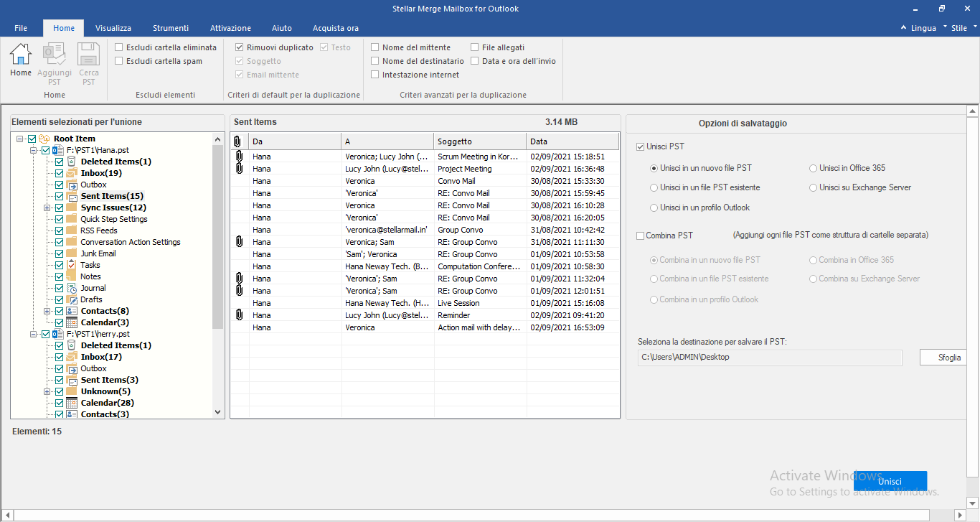Click Hana's Deleted Items trash icon
980x522 pixels.
click(x=72, y=162)
